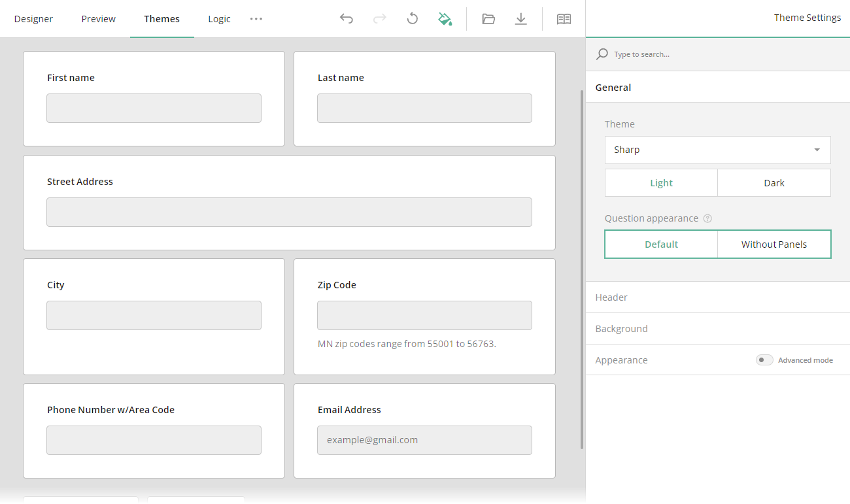Click the question appearance help icon
Image resolution: width=850 pixels, height=504 pixels.
707,218
